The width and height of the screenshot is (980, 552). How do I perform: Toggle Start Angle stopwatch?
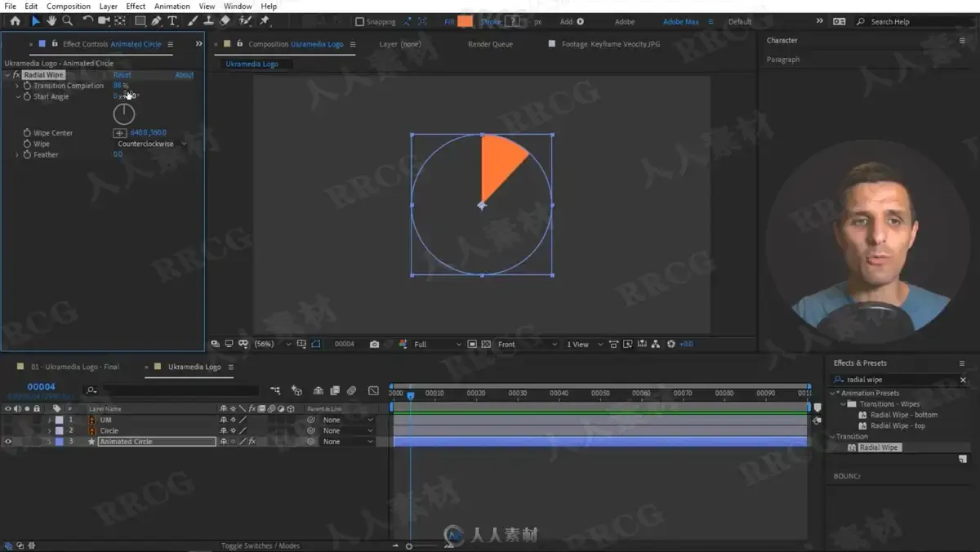coord(27,96)
